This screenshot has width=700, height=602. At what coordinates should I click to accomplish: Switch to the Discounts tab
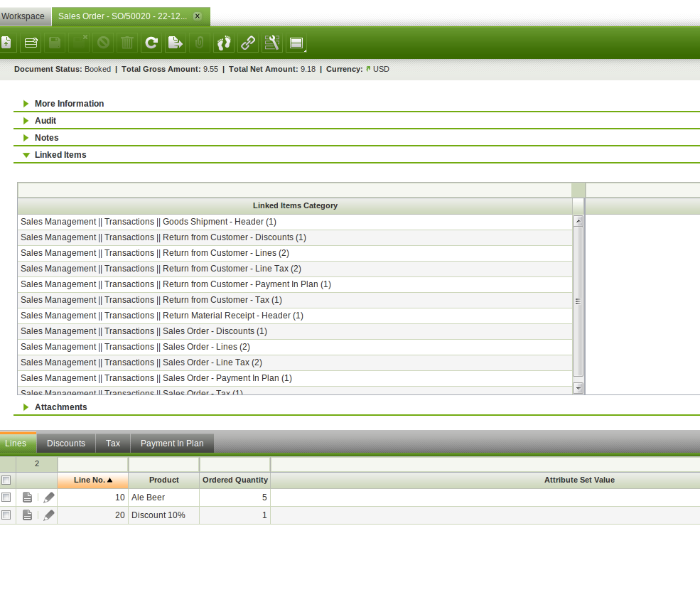point(66,444)
